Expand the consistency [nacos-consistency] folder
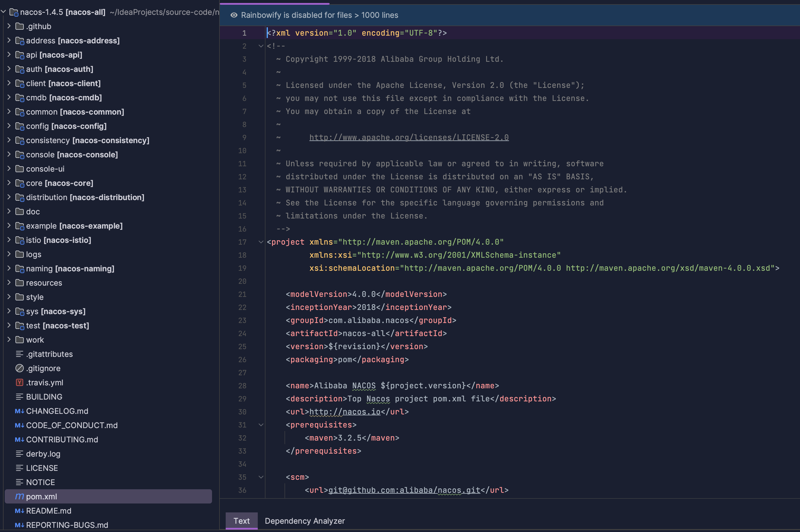Image resolution: width=800 pixels, height=532 pixels. (9, 140)
